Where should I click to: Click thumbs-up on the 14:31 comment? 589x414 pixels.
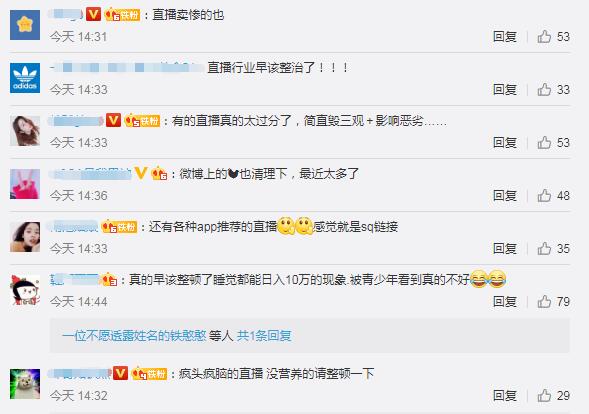544,37
